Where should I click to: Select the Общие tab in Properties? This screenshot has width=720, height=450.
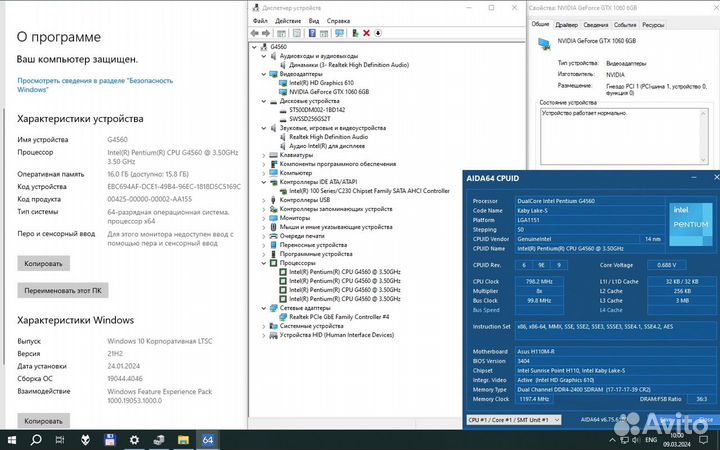coord(540,24)
